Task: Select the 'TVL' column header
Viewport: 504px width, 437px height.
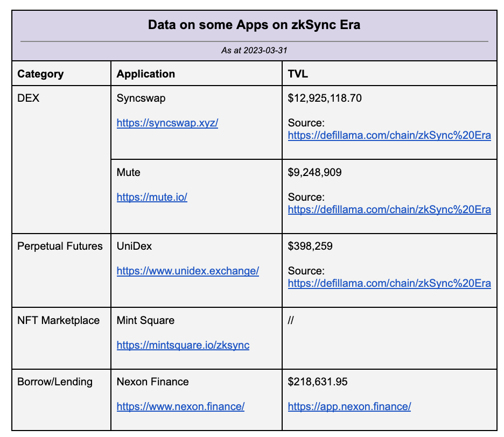Action: [298, 74]
